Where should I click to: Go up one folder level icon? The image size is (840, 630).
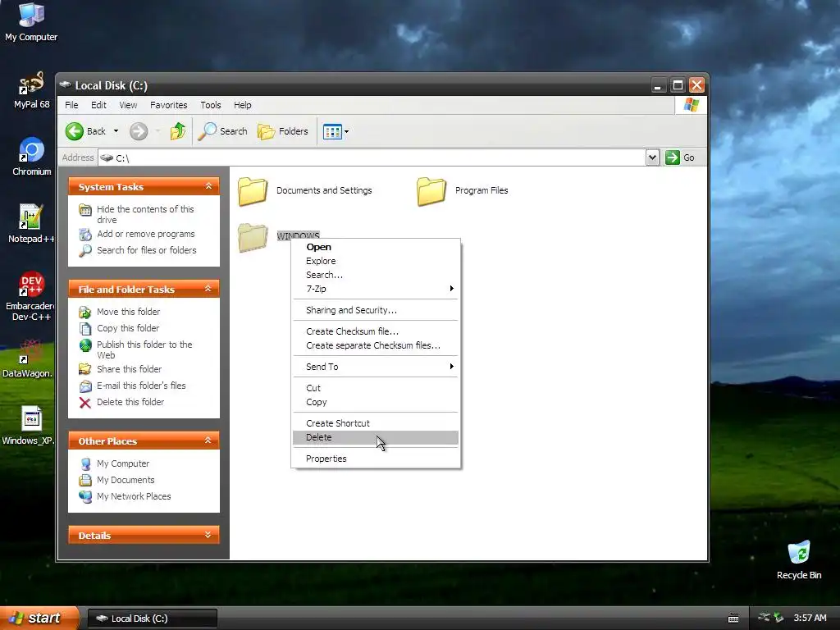click(x=178, y=131)
